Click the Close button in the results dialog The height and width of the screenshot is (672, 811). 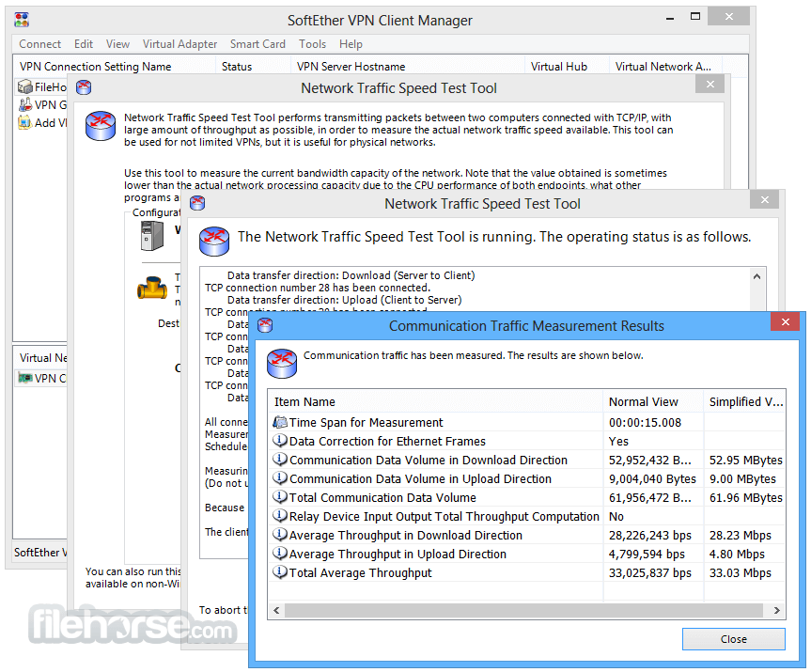733,639
